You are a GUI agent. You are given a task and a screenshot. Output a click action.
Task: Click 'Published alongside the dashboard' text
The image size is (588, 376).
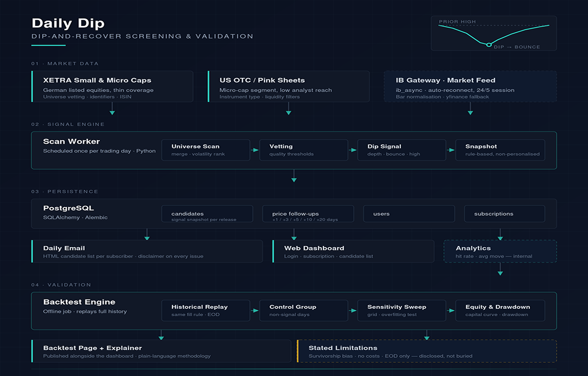click(x=88, y=356)
